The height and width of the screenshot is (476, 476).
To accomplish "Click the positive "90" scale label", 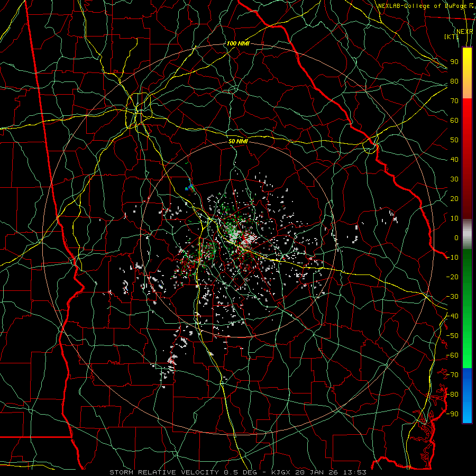I will (454, 62).
